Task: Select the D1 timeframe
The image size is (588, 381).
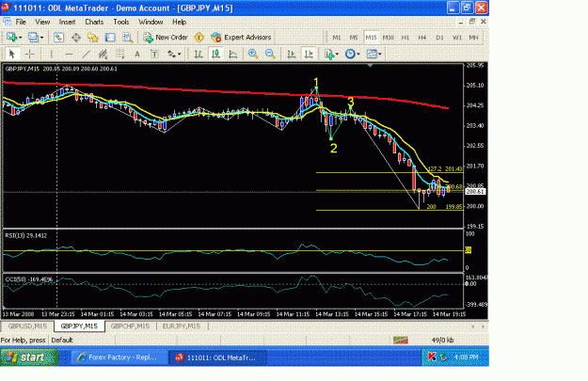Action: pyautogui.click(x=439, y=38)
